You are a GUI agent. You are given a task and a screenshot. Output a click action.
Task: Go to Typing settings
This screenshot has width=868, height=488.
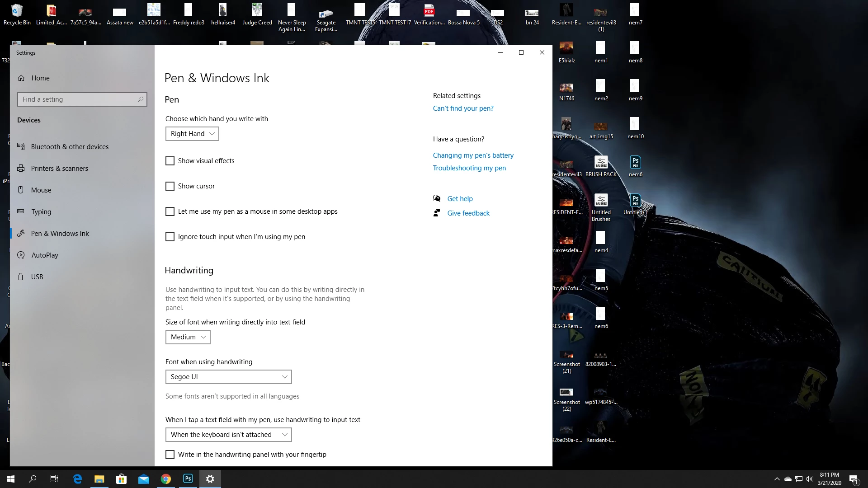coord(82,211)
